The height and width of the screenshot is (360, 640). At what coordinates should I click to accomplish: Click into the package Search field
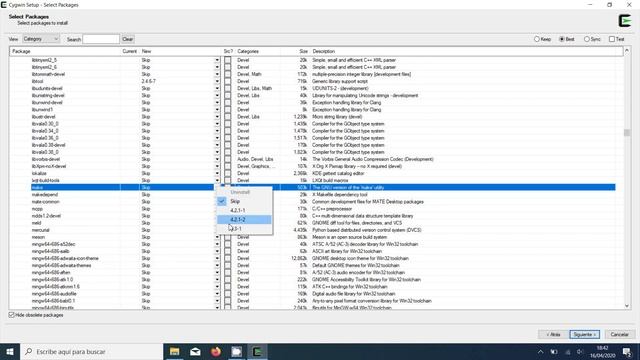click(x=101, y=39)
